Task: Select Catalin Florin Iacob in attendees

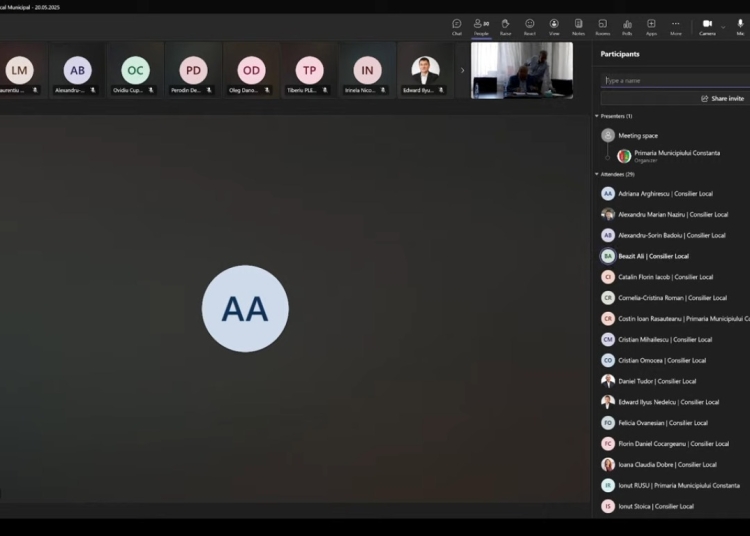Action: point(671,277)
